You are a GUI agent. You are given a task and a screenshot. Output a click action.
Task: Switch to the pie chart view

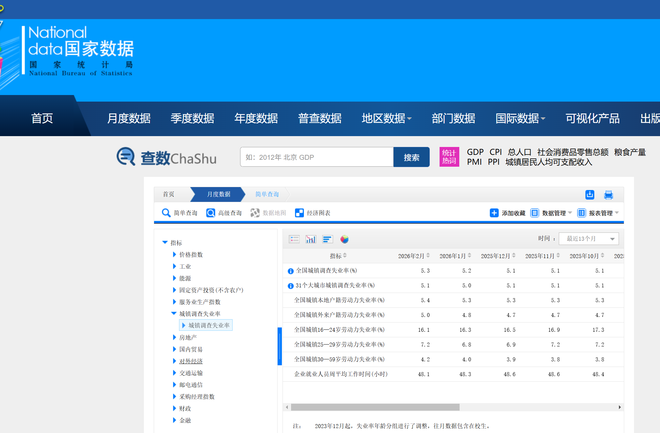tap(344, 239)
